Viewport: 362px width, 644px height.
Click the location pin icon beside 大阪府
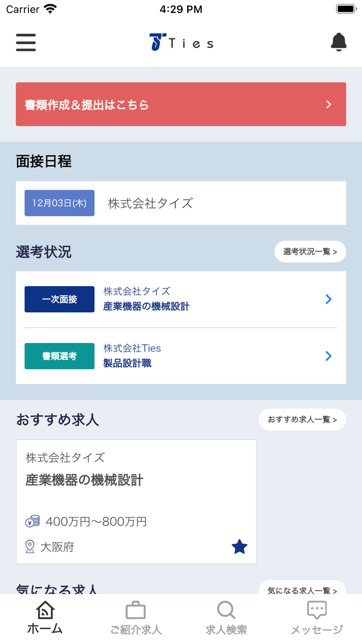[x=30, y=546]
